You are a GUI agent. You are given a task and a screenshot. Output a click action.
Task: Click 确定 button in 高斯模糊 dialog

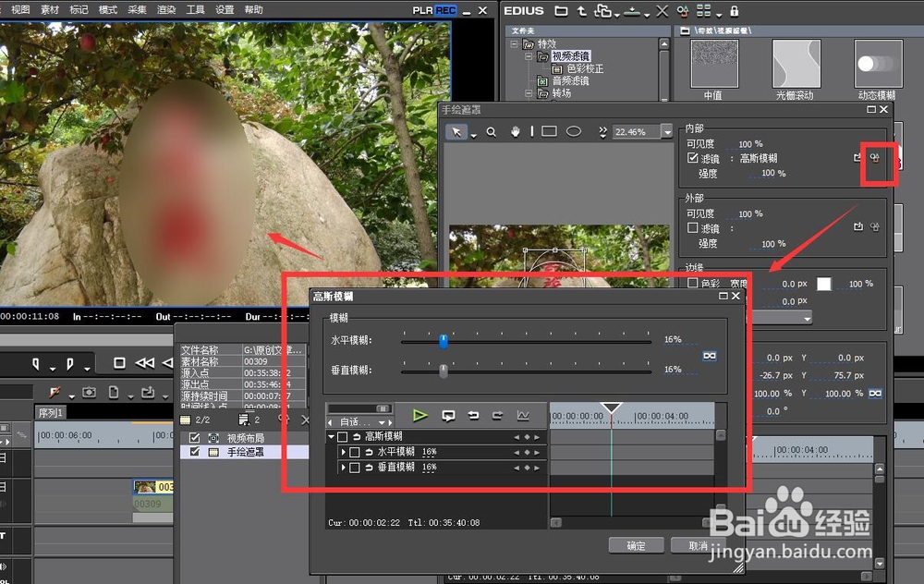point(636,545)
